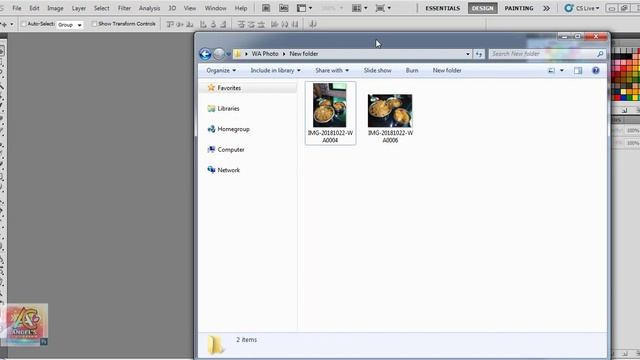Select Favorites in the navigation pane

tap(229, 88)
